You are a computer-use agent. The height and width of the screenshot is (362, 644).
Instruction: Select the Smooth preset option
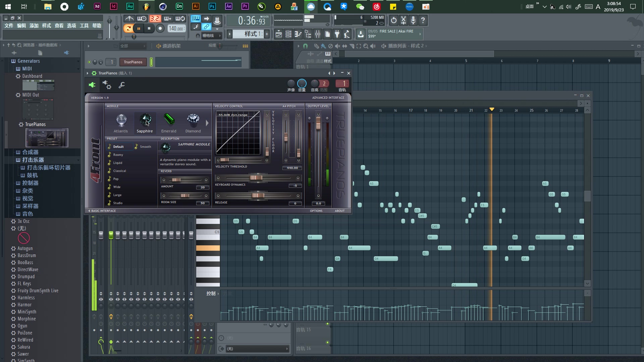point(146,147)
